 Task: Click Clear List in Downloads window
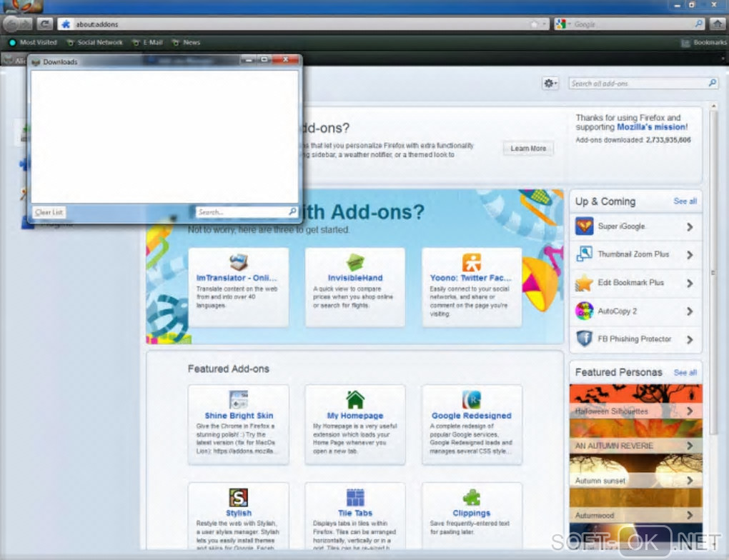[49, 212]
